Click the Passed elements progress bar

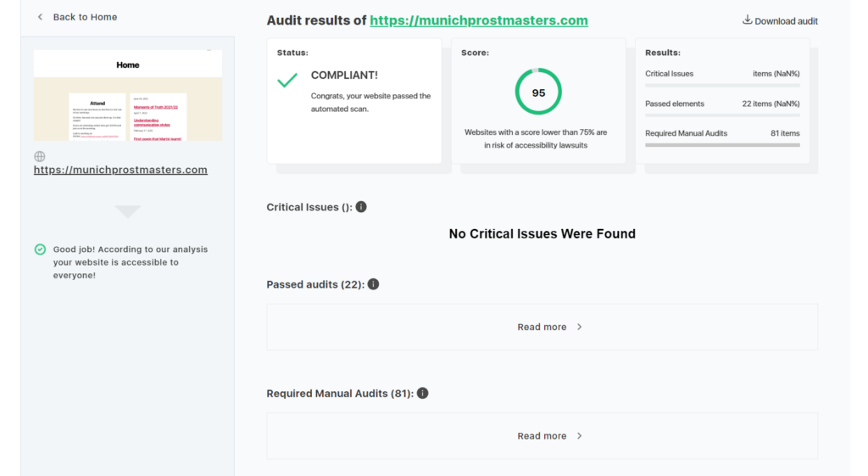(722, 115)
